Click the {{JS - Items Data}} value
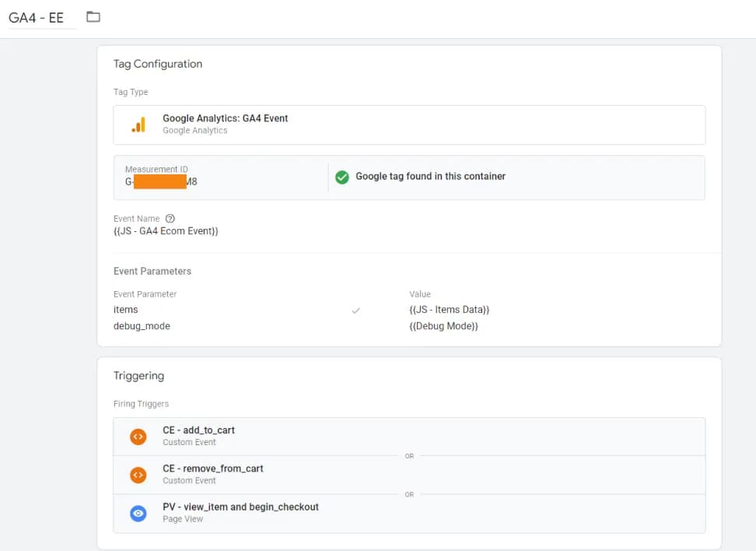The image size is (756, 551). (x=449, y=310)
